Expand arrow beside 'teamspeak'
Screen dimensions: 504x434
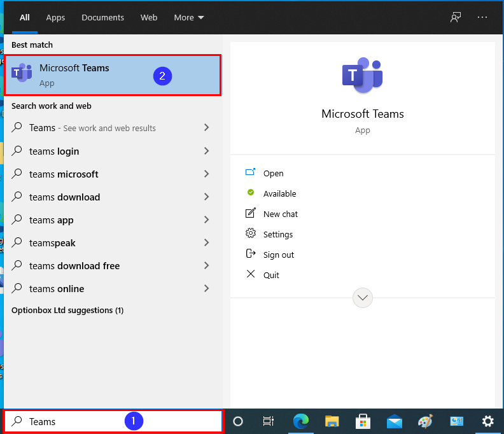click(206, 242)
